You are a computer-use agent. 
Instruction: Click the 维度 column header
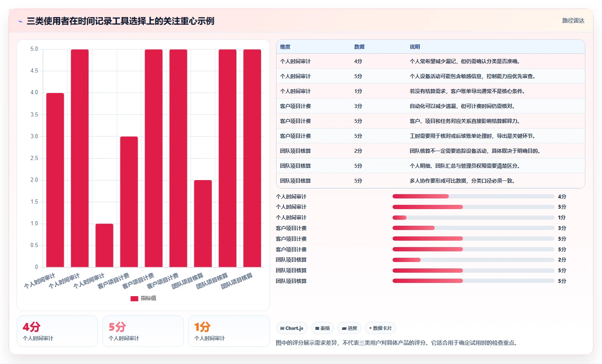tap(285, 47)
